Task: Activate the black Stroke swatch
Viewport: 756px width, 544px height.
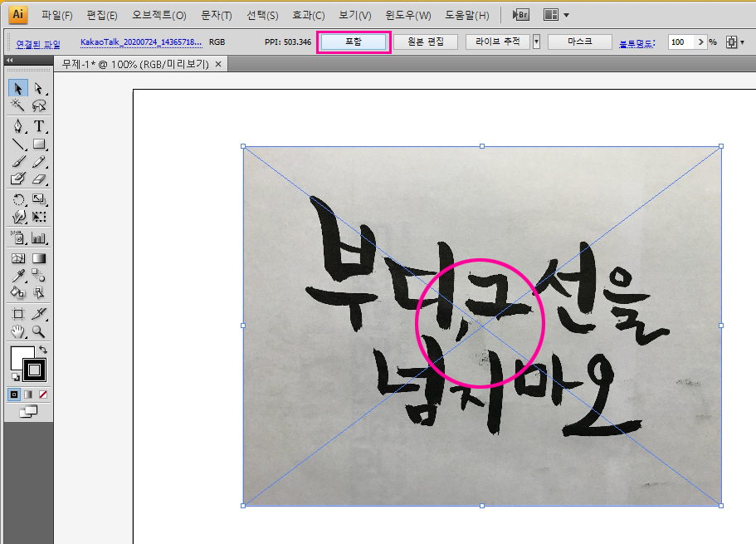Action: 34,370
